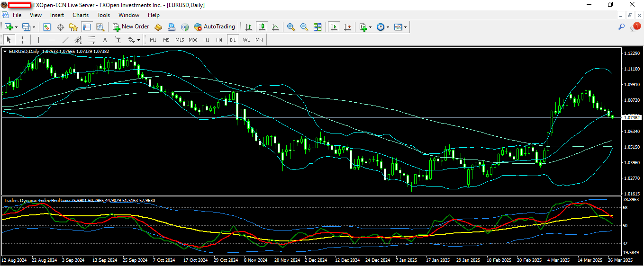Expand the Templates dropdown
Screen dimensions: 644x266
pyautogui.click(x=405, y=27)
